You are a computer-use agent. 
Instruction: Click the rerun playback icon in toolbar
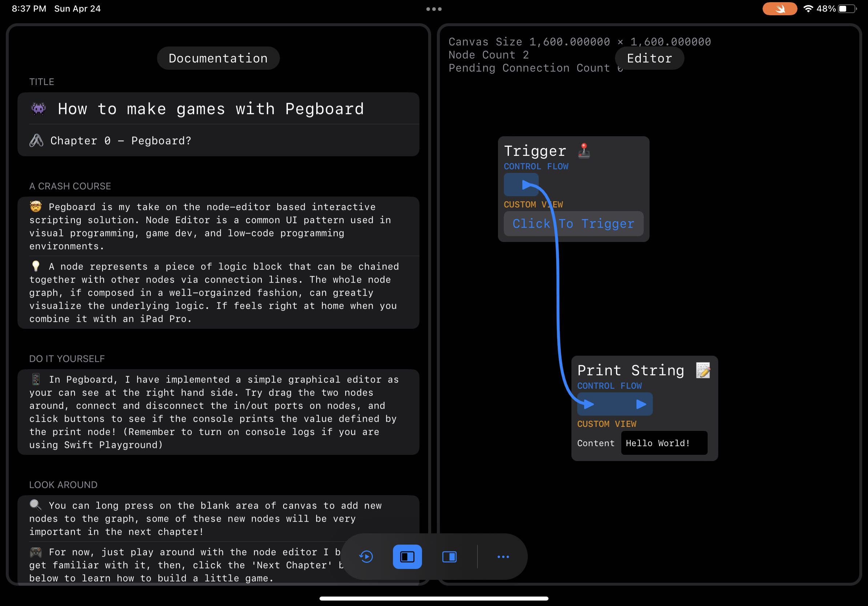tap(366, 557)
